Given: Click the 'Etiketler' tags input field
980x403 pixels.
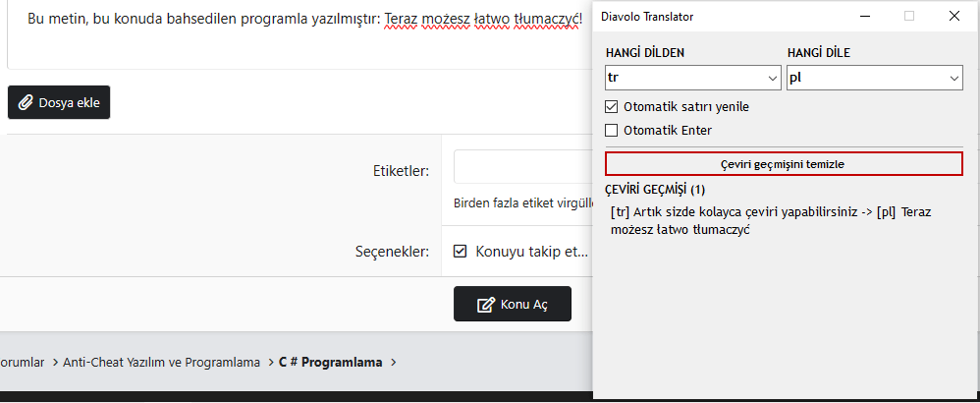Looking at the screenshot, I should tap(523, 166).
